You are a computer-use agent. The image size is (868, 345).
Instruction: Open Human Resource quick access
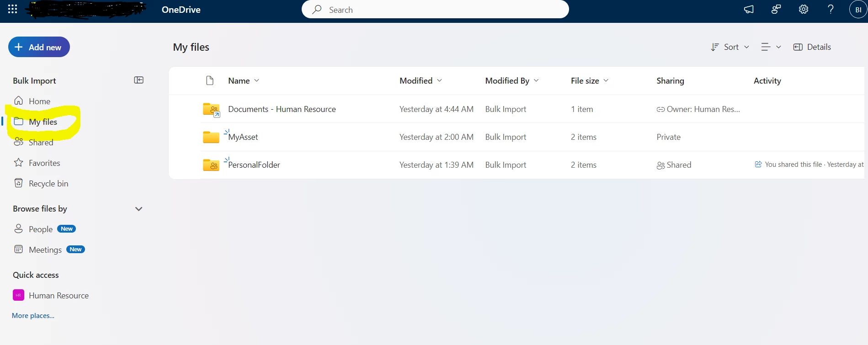pos(59,295)
